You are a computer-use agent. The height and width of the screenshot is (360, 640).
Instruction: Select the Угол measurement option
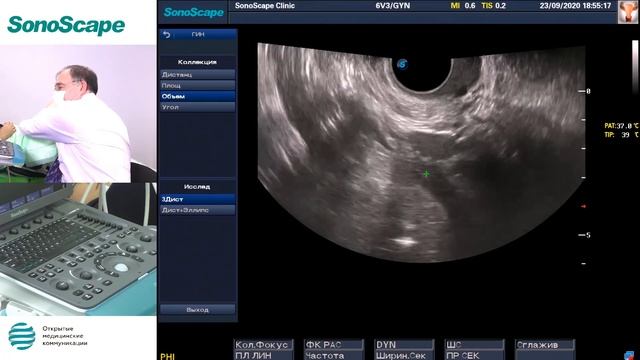click(198, 107)
